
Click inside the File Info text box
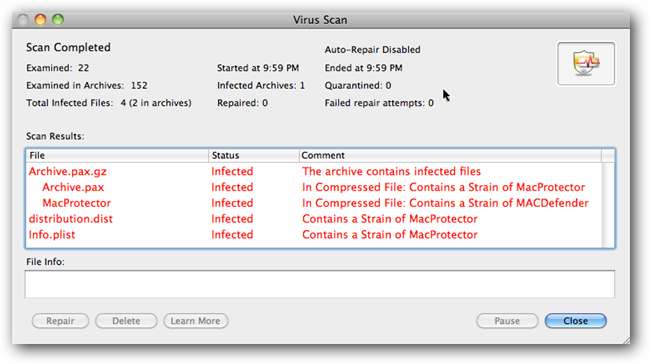coord(320,284)
